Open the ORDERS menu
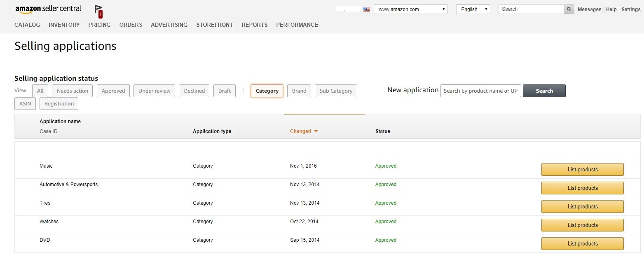 point(131,25)
